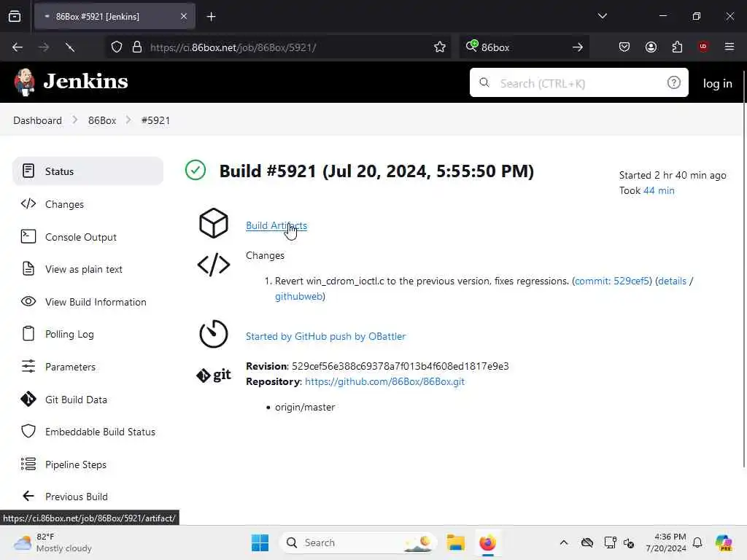Click the search help question mark icon
Screen dimensions: 747x560
coord(673,83)
